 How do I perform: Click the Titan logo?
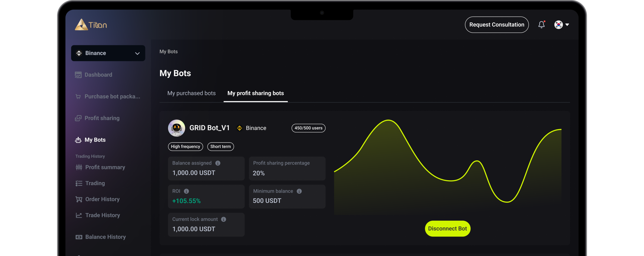coord(91,25)
